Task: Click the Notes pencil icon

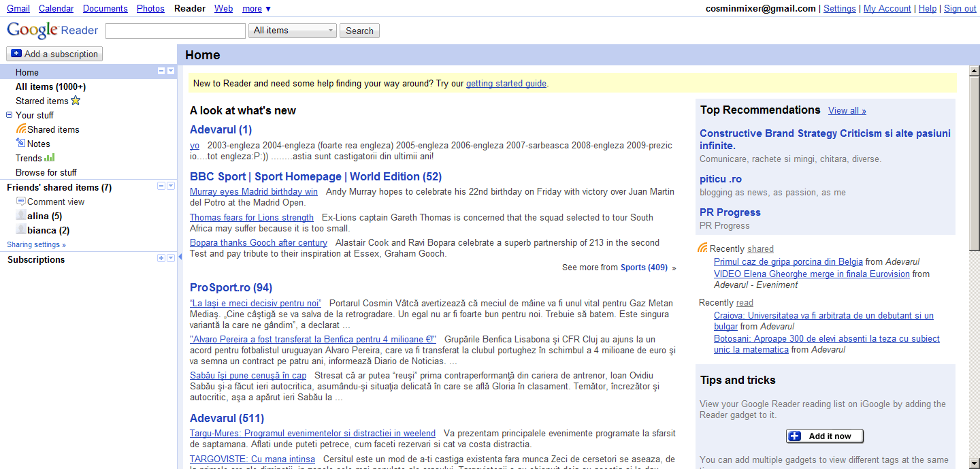Action: [x=21, y=143]
